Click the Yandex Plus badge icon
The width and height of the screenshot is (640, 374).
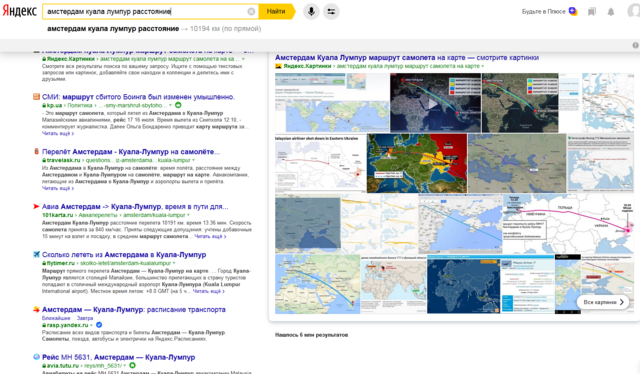coord(573,11)
